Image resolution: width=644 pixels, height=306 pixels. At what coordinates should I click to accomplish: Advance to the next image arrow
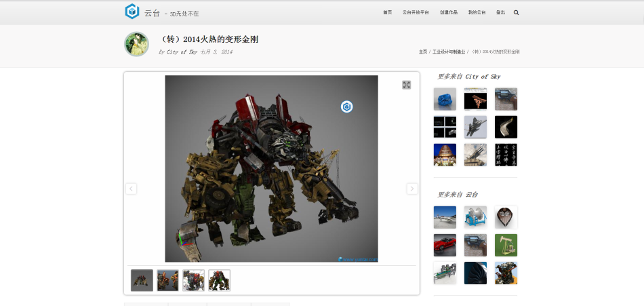pyautogui.click(x=411, y=189)
